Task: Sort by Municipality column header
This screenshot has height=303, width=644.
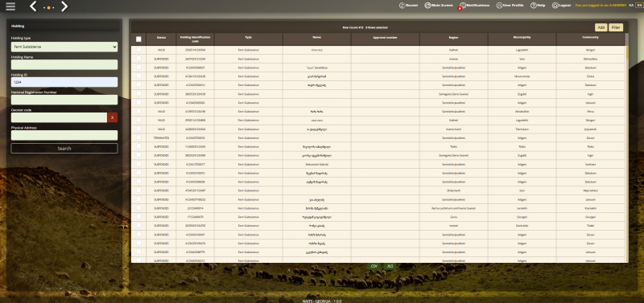Action: click(x=522, y=39)
